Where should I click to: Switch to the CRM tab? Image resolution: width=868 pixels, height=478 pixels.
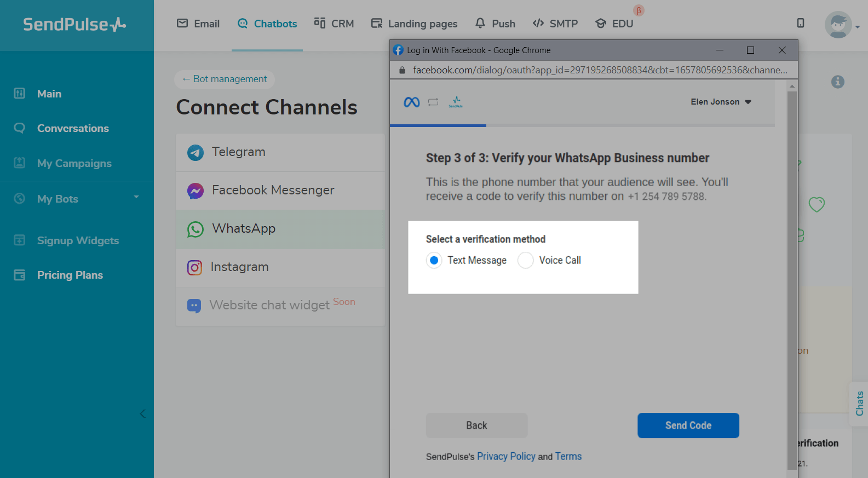coord(334,24)
